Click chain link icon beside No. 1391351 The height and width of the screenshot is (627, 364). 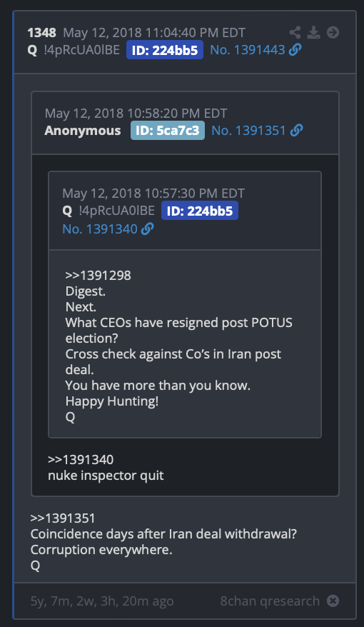[296, 131]
